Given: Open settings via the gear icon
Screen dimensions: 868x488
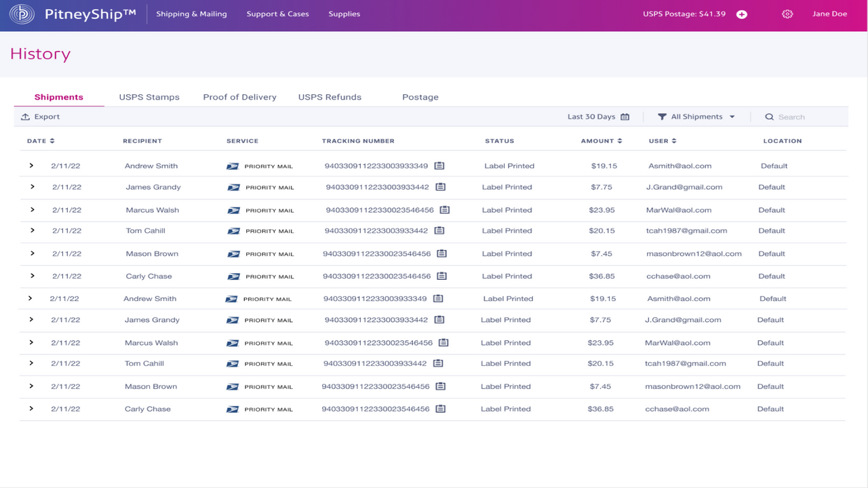Looking at the screenshot, I should [x=787, y=14].
